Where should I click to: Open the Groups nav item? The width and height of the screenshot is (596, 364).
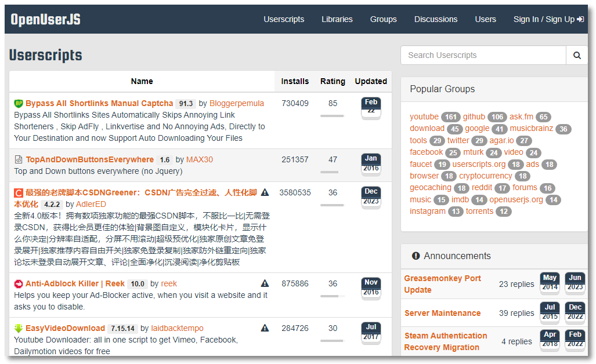pyautogui.click(x=383, y=19)
